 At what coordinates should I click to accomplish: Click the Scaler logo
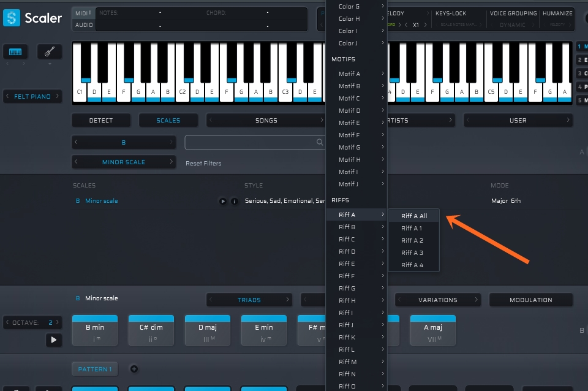[x=32, y=18]
